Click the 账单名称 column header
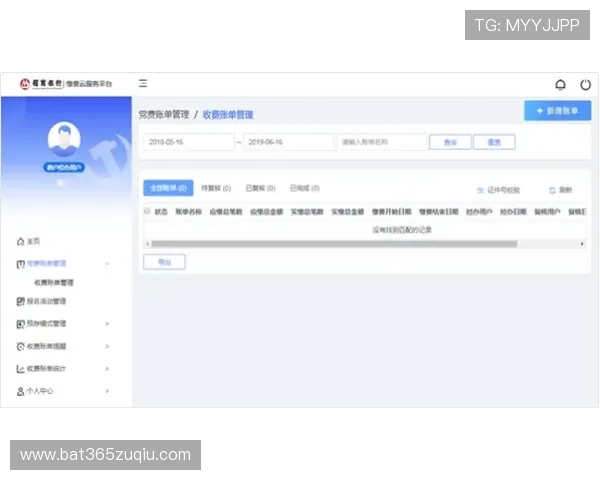 188,212
